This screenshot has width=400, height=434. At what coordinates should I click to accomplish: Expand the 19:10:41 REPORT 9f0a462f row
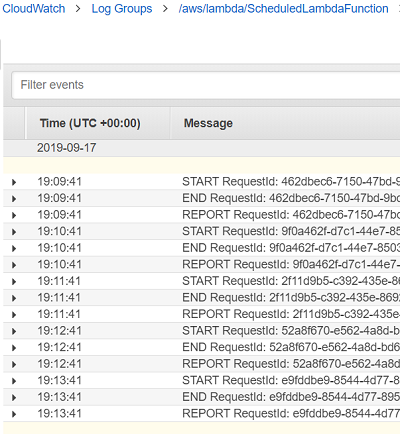(x=14, y=265)
